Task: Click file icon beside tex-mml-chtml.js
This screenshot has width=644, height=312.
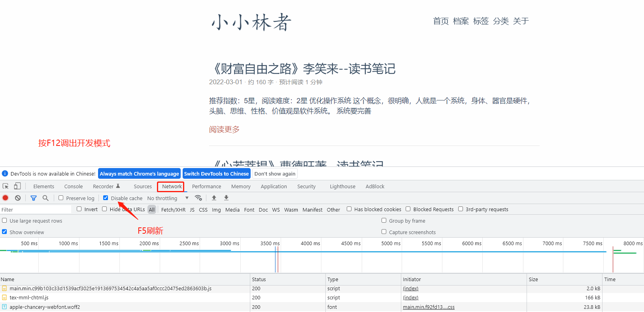Action: coord(4,297)
